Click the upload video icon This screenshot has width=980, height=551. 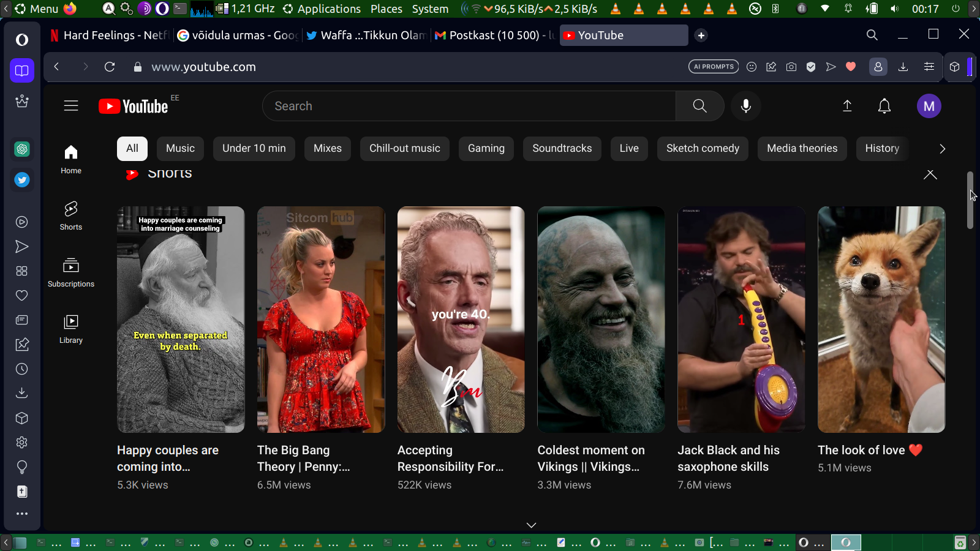[x=847, y=106]
